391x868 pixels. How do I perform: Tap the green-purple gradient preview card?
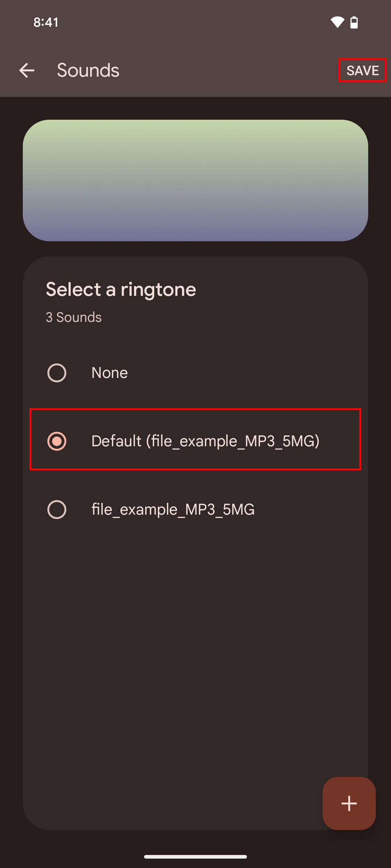pyautogui.click(x=195, y=180)
